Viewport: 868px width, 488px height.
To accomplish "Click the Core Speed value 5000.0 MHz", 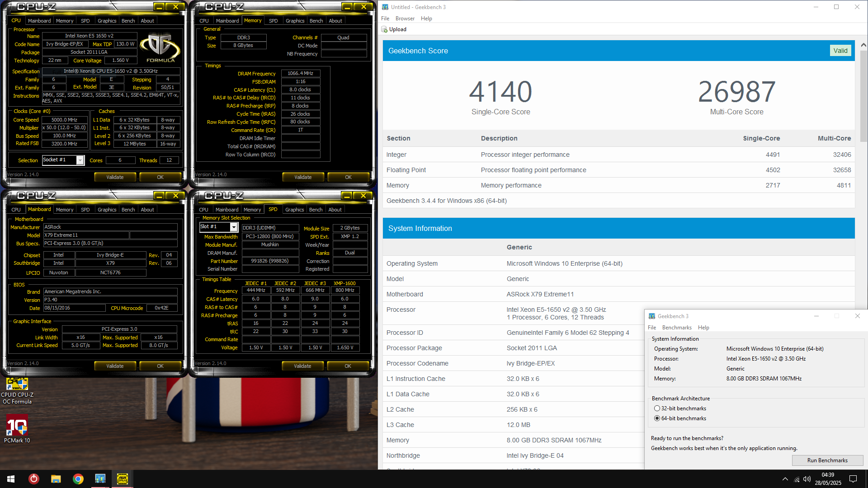I will click(x=65, y=120).
